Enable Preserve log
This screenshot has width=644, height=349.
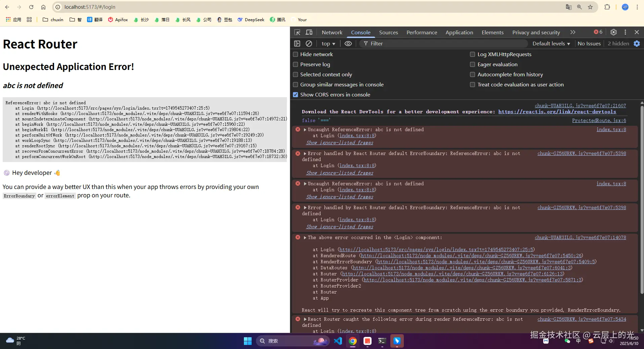coord(296,65)
